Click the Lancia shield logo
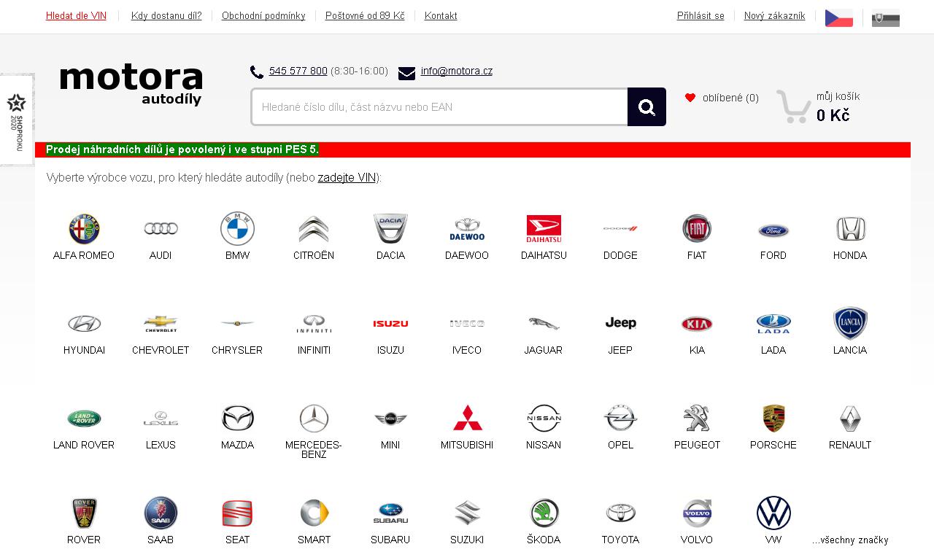This screenshot has width=934, height=560. coord(850,323)
